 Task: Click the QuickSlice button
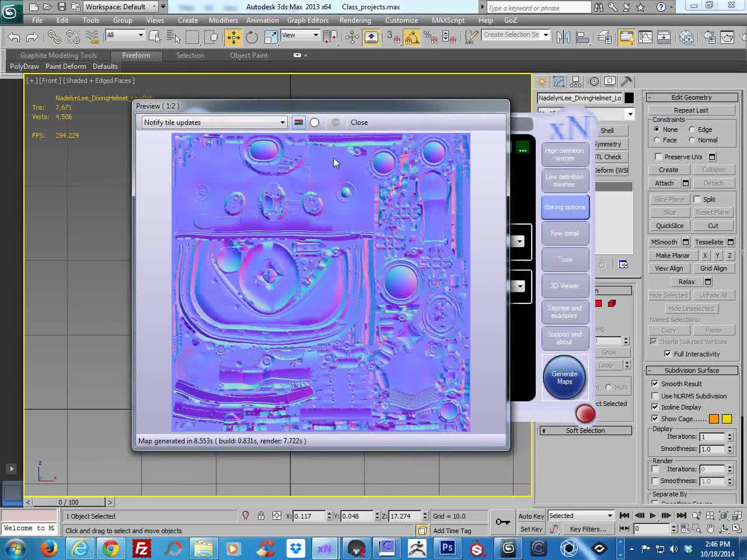[669, 226]
